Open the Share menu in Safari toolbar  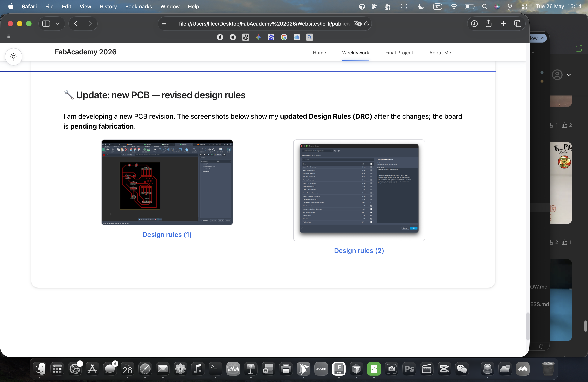488,23
